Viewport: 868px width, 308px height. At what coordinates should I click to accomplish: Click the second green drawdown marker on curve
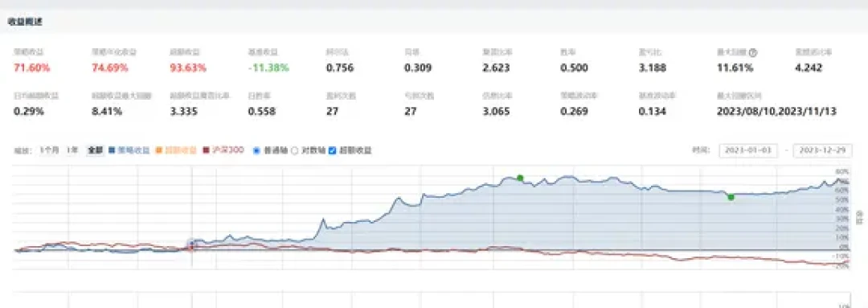pos(731,197)
